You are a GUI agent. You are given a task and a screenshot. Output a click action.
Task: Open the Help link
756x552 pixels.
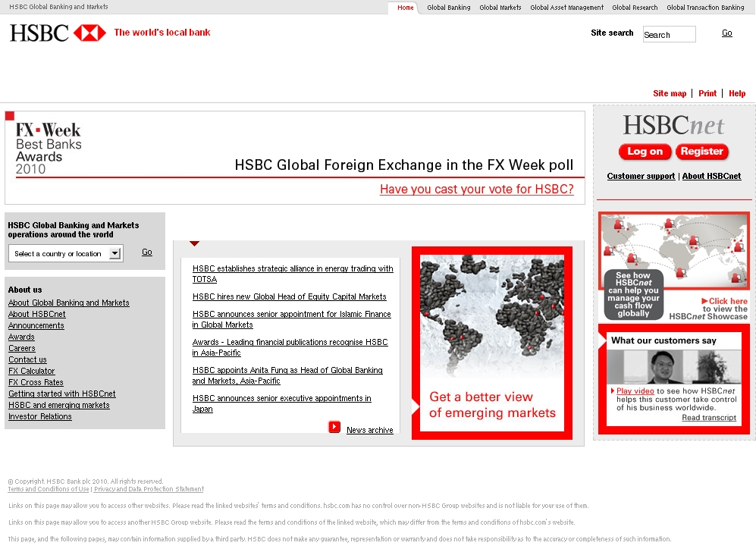coord(737,93)
